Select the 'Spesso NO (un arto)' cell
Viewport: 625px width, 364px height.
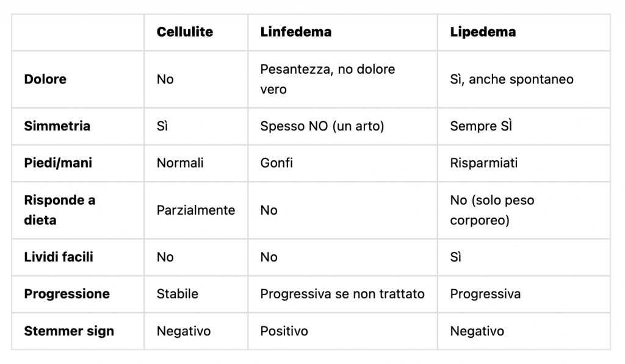[321, 126]
